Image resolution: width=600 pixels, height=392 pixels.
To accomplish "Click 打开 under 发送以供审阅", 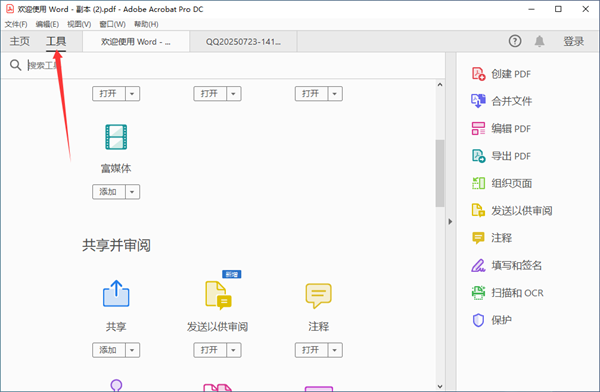I will point(210,350).
